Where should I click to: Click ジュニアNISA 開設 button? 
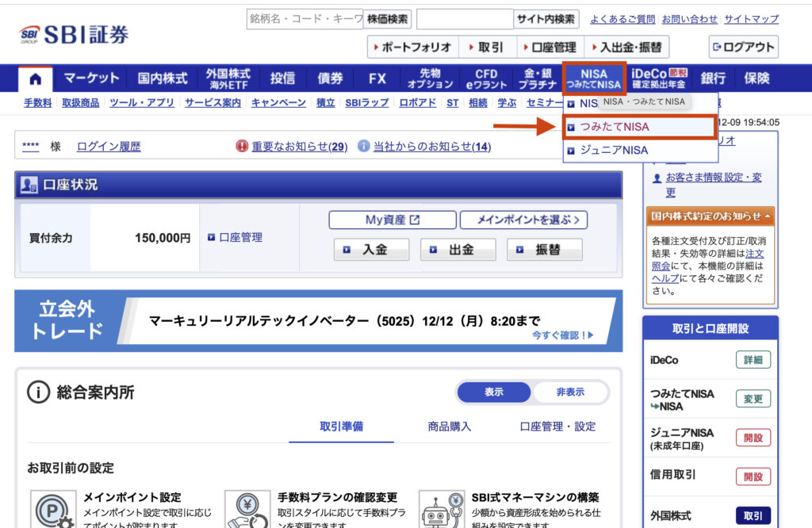pos(753,438)
